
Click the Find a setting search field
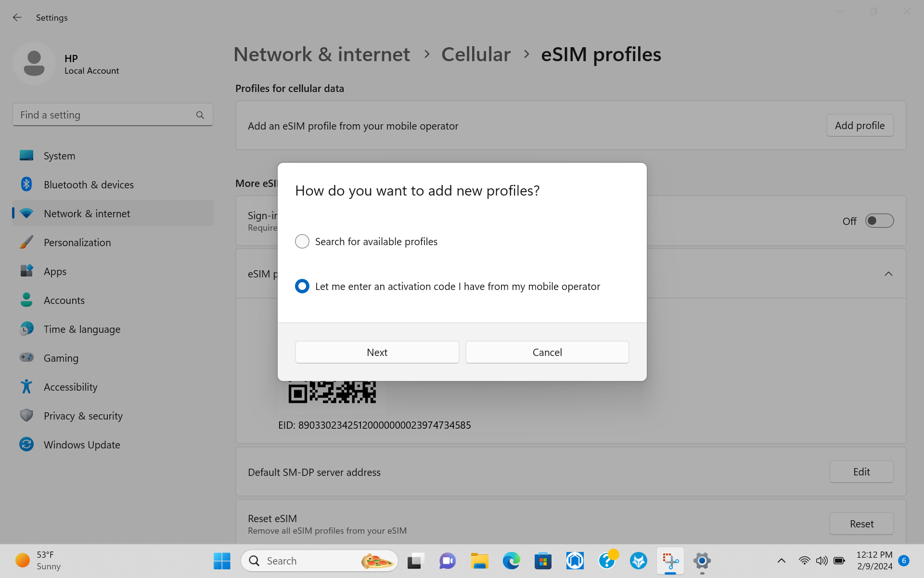point(113,115)
